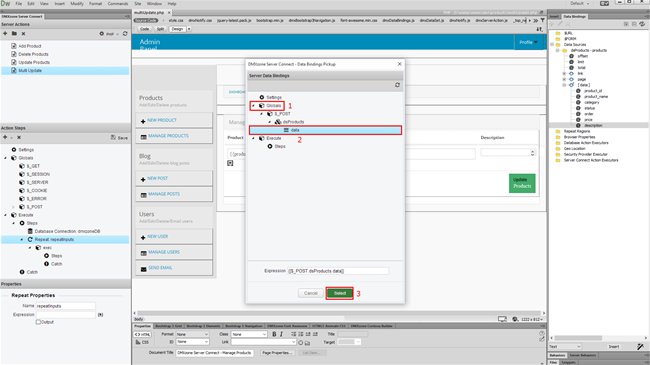Open the expression data picker icon in Repeat Properties
The height and width of the screenshot is (365, 650).
pyautogui.click(x=100, y=314)
